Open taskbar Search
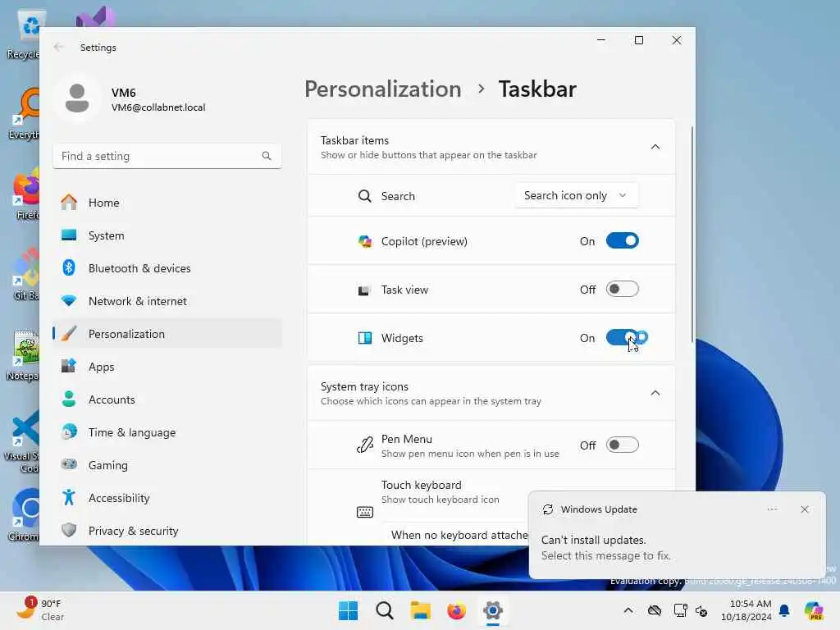This screenshot has height=630, width=840. [x=385, y=610]
